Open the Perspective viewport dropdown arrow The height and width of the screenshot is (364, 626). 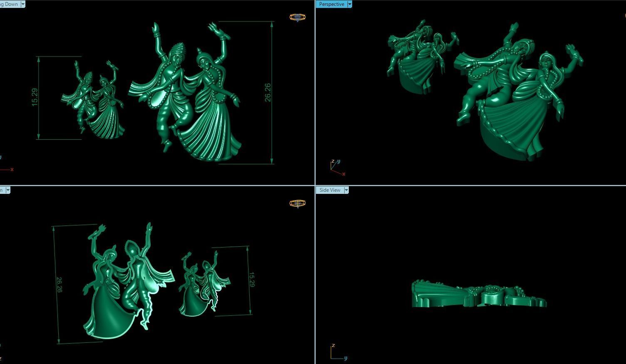[x=350, y=4]
